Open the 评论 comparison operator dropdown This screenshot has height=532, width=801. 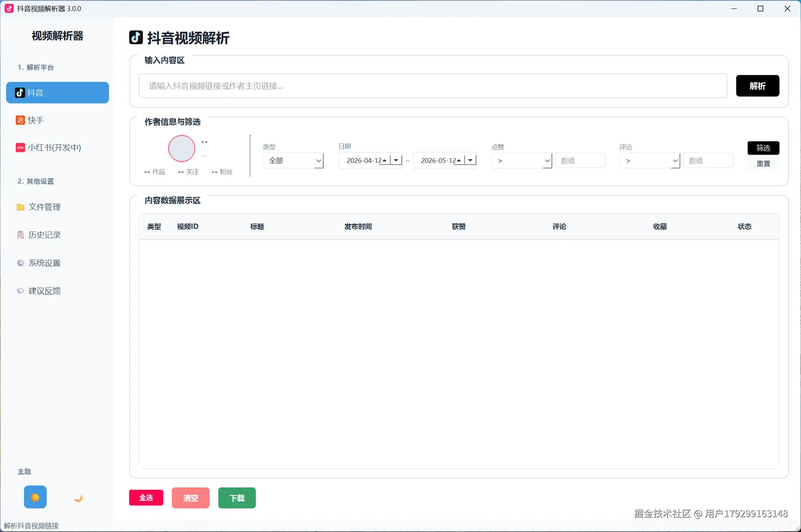650,160
